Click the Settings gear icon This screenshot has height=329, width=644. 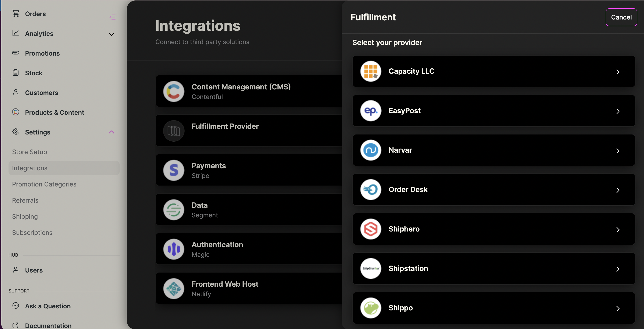[x=16, y=132]
